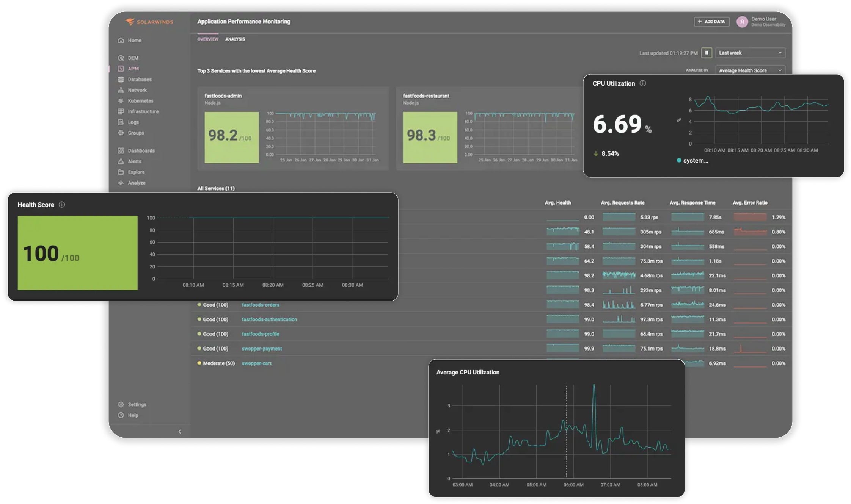
Task: Open the Average Health Score analyze-by dropdown
Action: [750, 70]
